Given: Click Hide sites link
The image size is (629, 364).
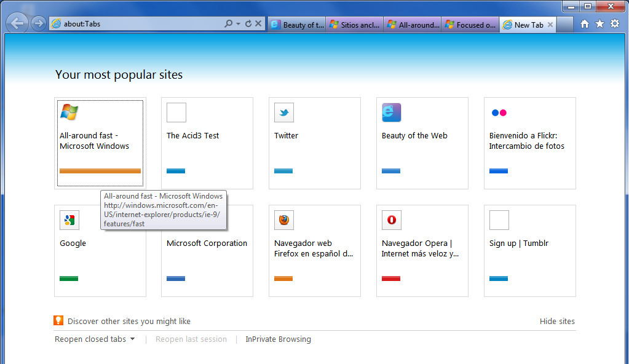Looking at the screenshot, I should pyautogui.click(x=557, y=321).
